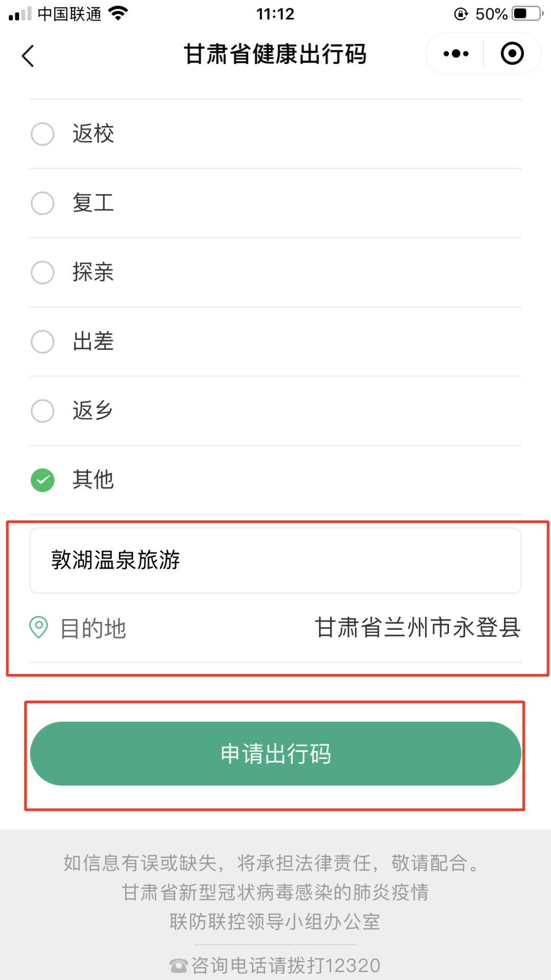
Task: Edit the 敦湖温泉旅游 reason text field
Action: tap(275, 560)
